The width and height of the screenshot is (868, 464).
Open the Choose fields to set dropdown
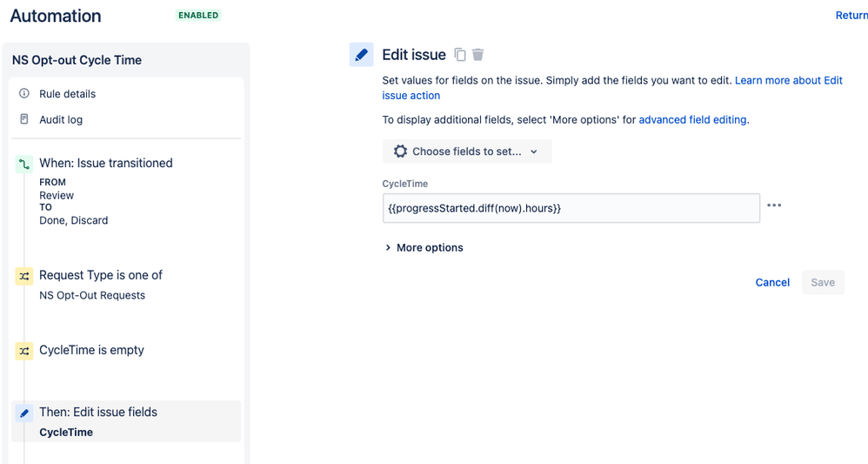coord(467,151)
